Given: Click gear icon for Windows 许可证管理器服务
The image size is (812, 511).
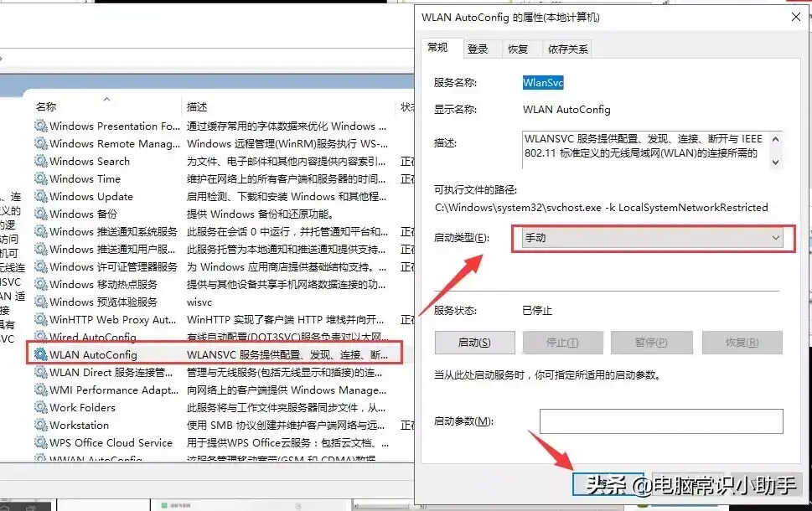Looking at the screenshot, I should pyautogui.click(x=40, y=266).
